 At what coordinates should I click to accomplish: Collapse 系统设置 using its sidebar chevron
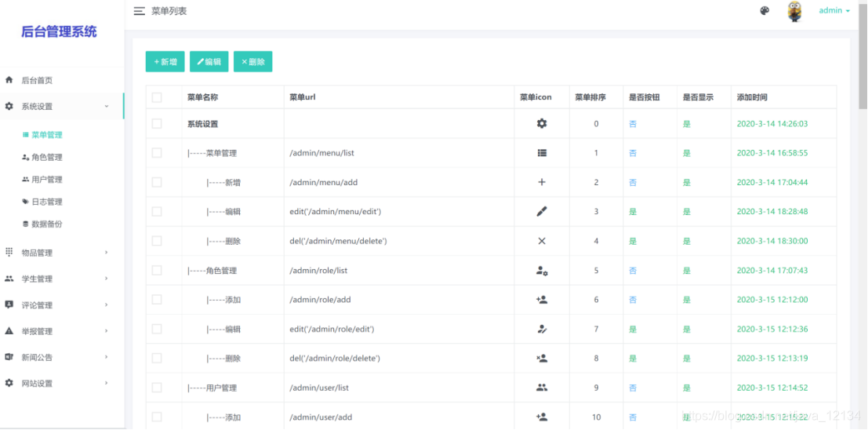[107, 106]
